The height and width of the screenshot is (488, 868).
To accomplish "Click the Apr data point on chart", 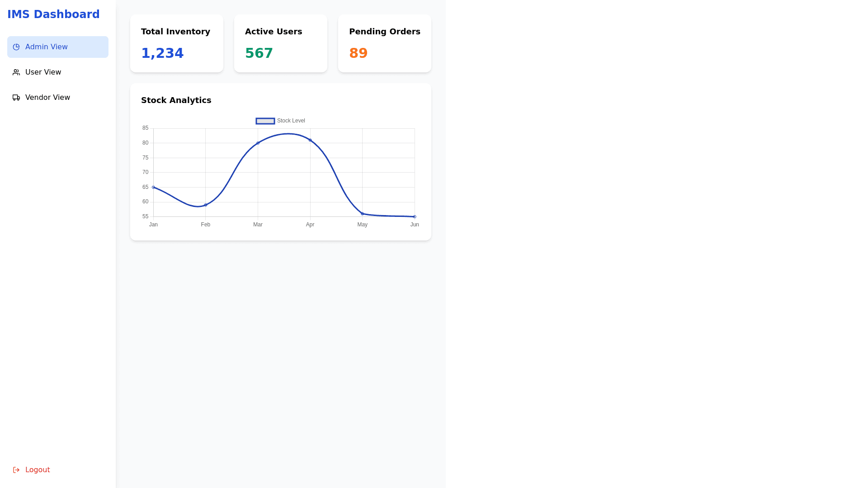I will click(310, 140).
